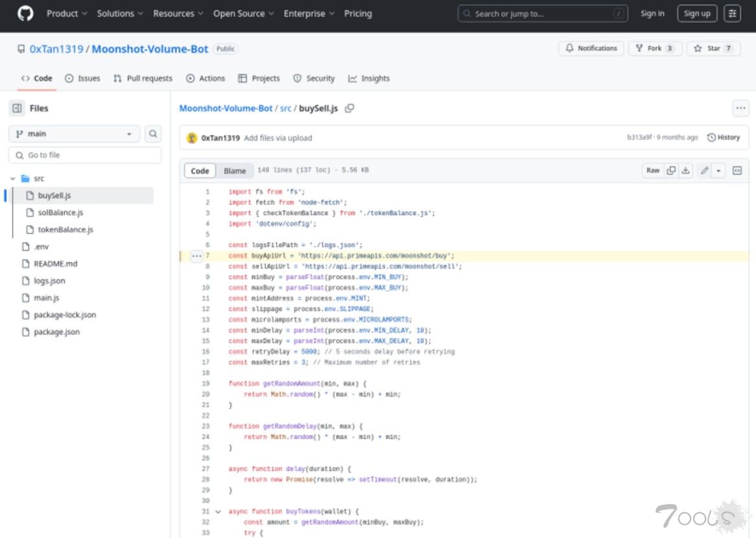
Task: Switch to Blame view toggle
Action: pos(235,170)
